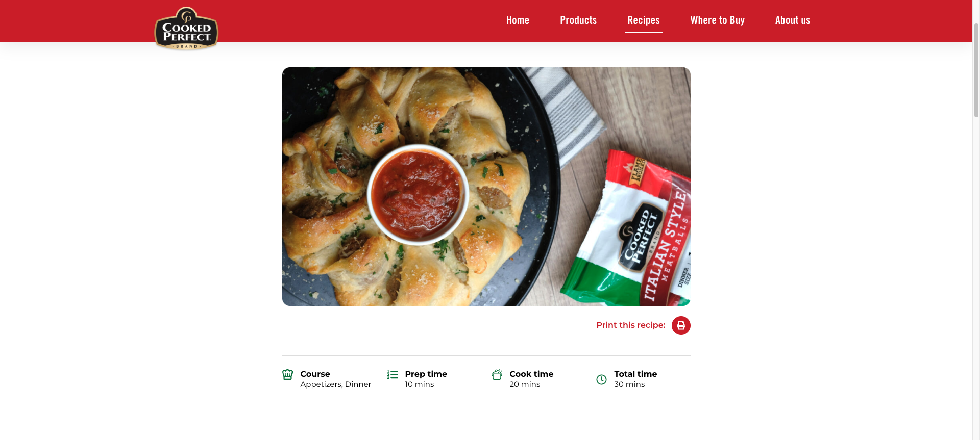The height and width of the screenshot is (440, 980).
Task: Open the About us page
Action: (793, 20)
